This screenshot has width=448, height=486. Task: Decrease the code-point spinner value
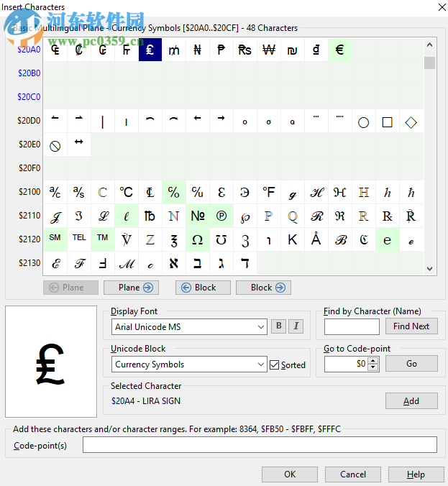click(373, 367)
